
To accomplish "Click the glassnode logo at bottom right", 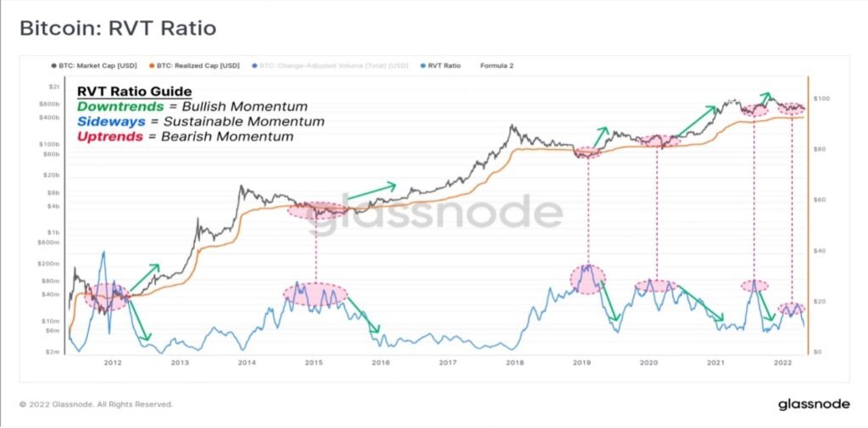I will [814, 404].
